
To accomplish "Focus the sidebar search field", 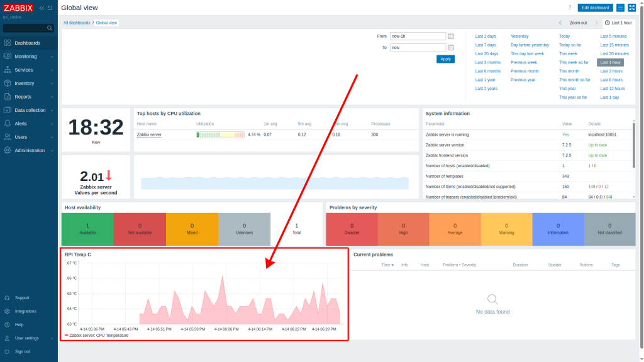I will (28, 28).
